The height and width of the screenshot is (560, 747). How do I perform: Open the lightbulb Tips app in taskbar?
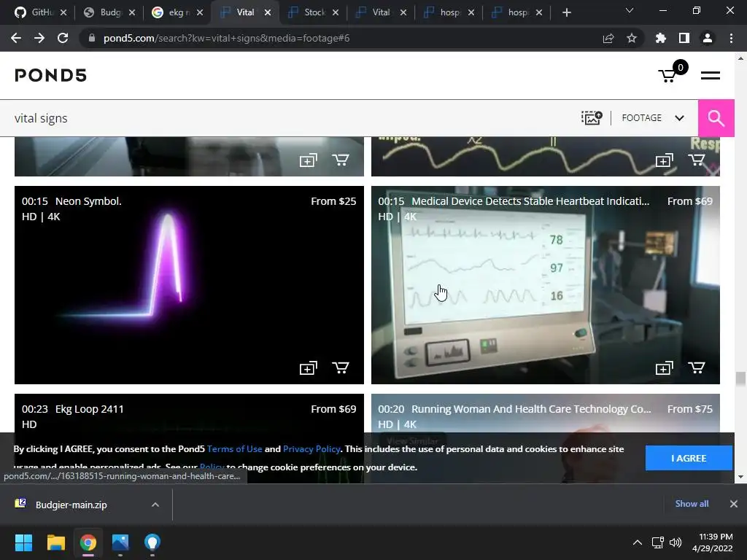coord(152,542)
